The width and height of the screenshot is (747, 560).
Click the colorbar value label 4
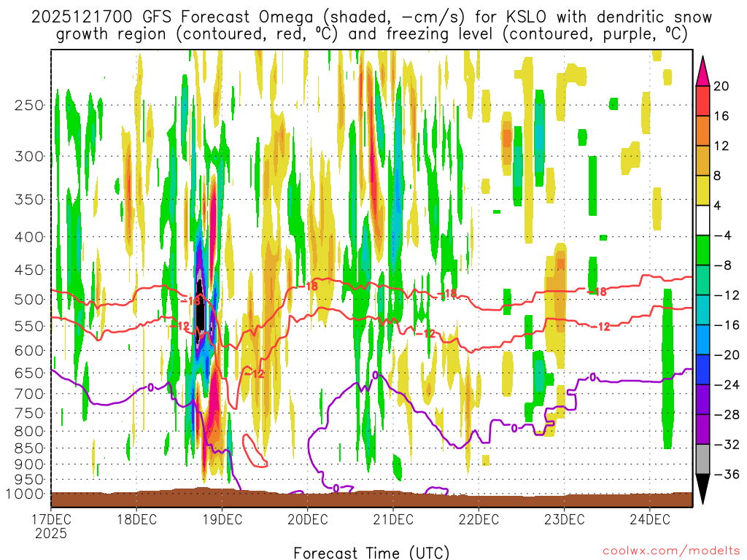pos(718,206)
